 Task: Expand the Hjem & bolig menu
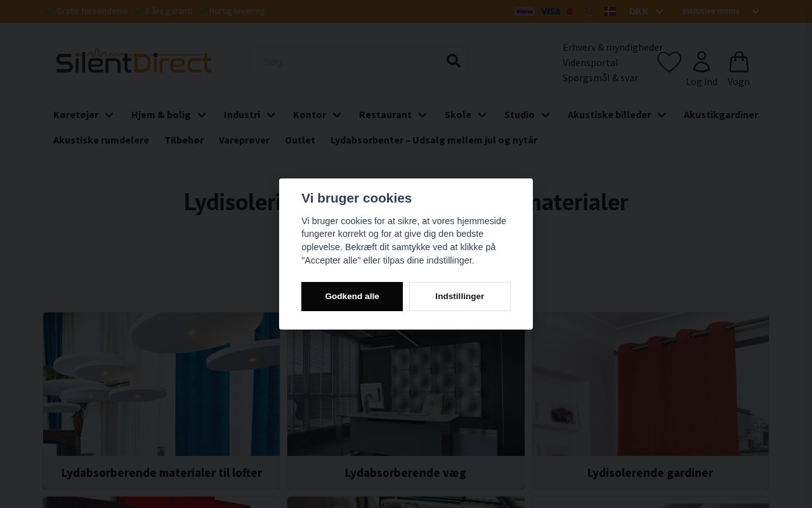coord(169,114)
